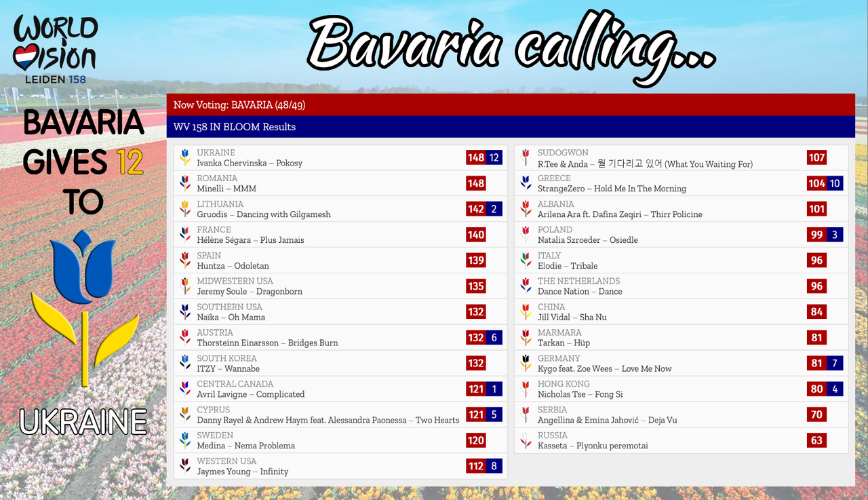Image resolution: width=868 pixels, height=500 pixels.
Task: Click 'Minelli – MMM' song text
Action: pos(226,189)
